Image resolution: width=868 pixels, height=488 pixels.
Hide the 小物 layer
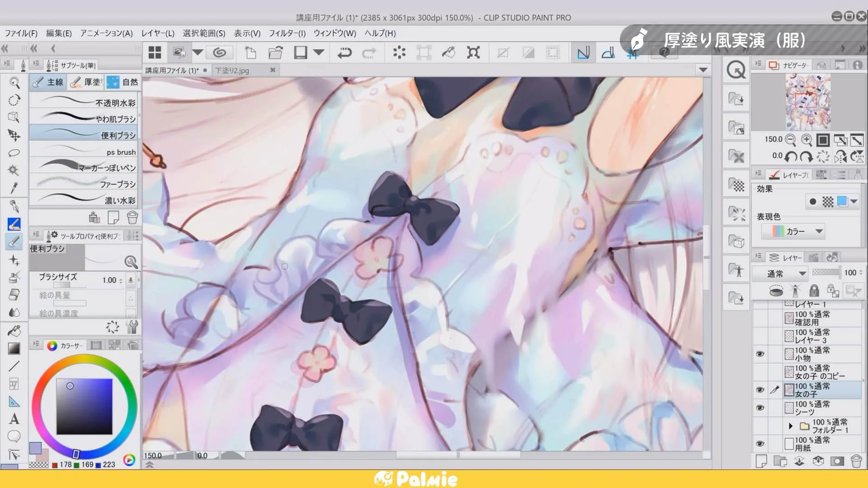760,354
